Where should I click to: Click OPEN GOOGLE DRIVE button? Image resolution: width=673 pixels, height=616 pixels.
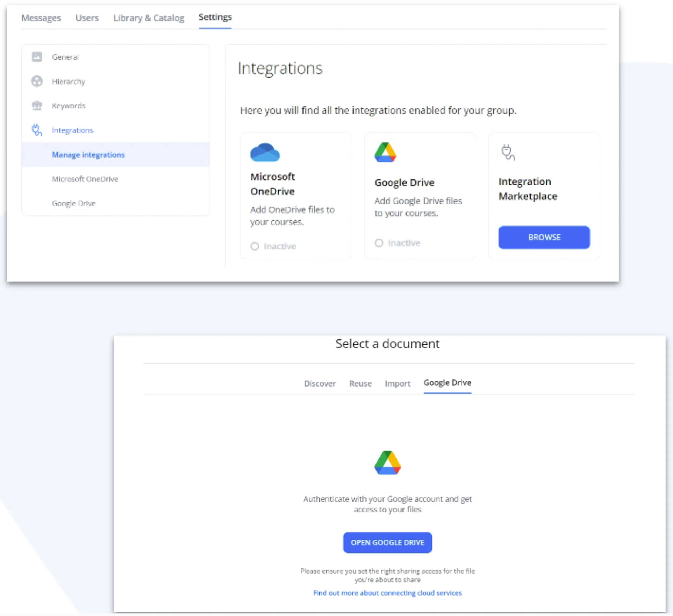388,542
